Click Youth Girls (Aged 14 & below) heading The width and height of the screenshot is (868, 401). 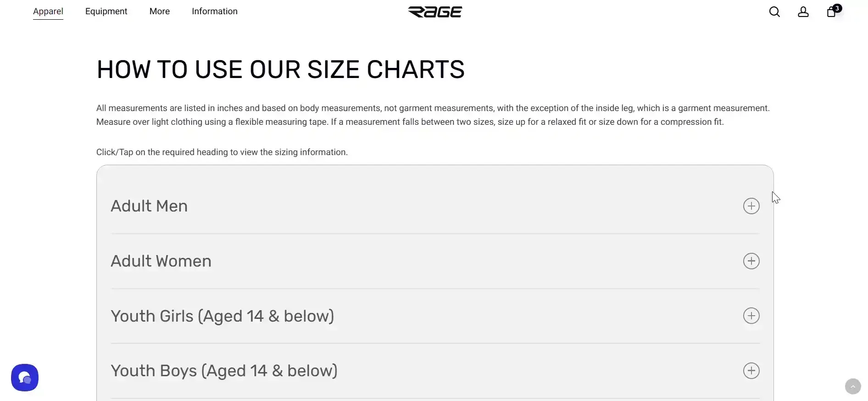pyautogui.click(x=223, y=316)
